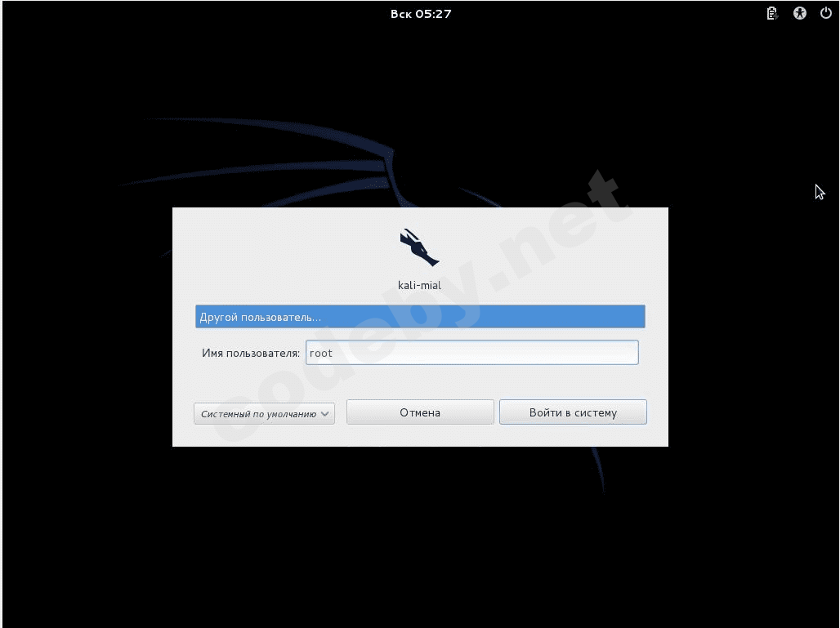This screenshot has width=840, height=628.
Task: Focus the Имя пользователя field containing root
Action: click(472, 353)
